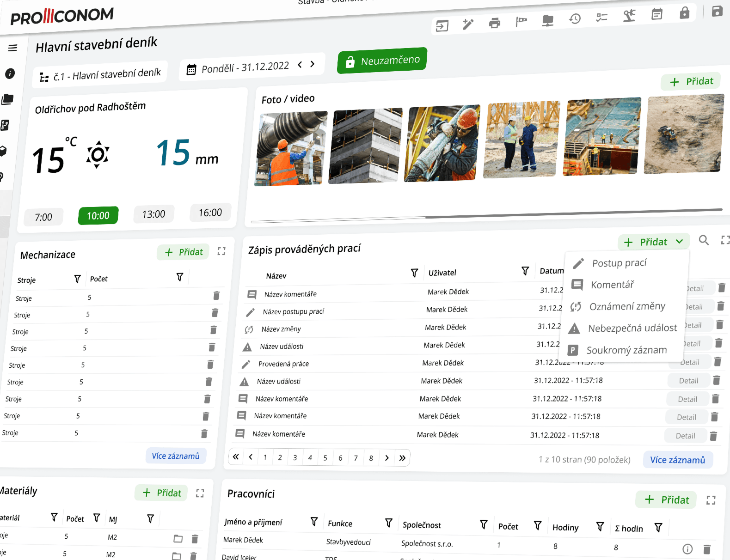
Task: Add worker with Pracovníci Přidat button
Action: [666, 499]
